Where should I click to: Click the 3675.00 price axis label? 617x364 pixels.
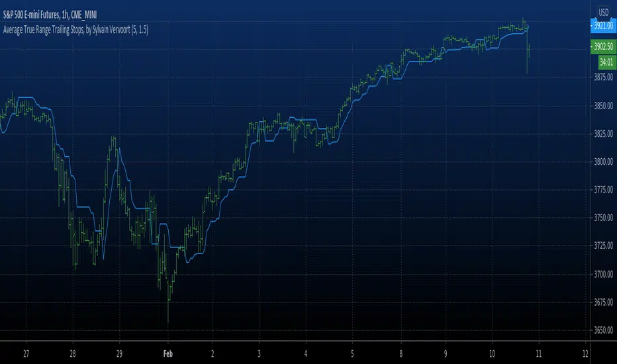pyautogui.click(x=603, y=302)
